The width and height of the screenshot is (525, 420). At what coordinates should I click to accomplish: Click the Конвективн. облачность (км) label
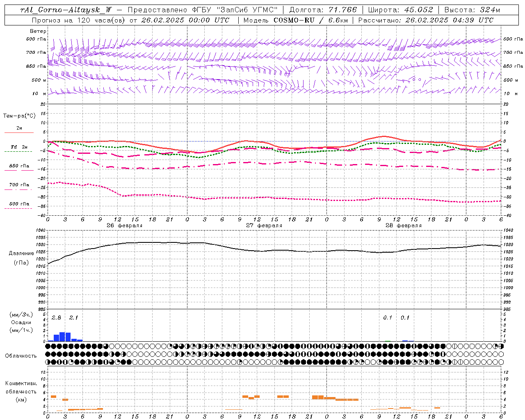(x=21, y=391)
